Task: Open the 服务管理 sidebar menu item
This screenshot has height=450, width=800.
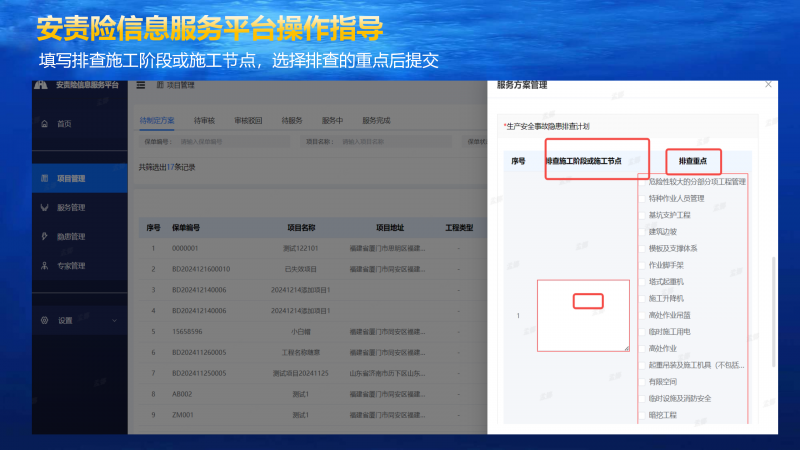Action: tap(80, 207)
